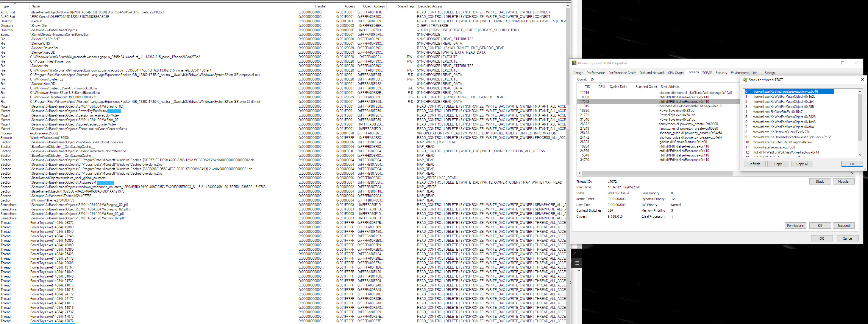Open the Environment tab
Viewport: 868px width, 324px height.
[740, 72]
